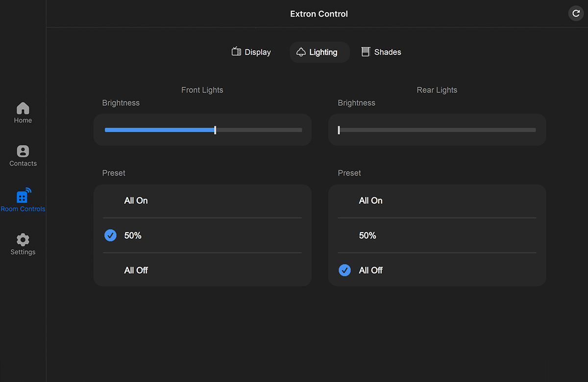
Task: Select Front Lights All On preset
Action: (x=202, y=201)
